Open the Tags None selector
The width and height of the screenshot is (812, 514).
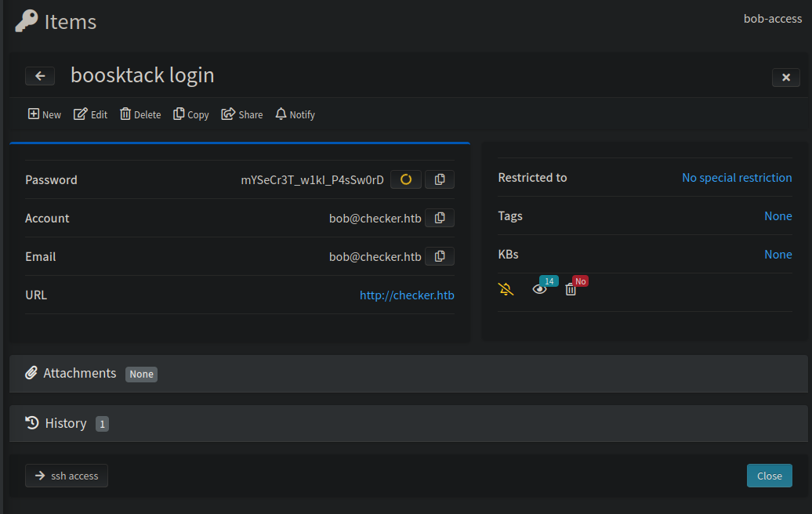tap(778, 216)
